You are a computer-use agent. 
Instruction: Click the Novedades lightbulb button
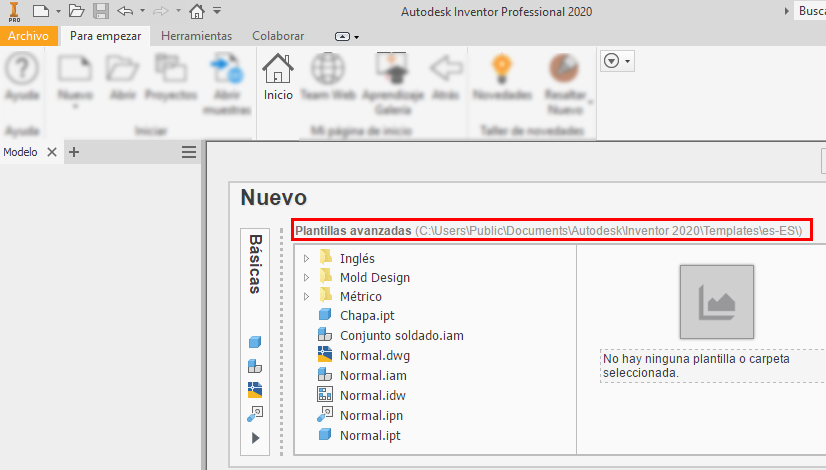pos(502,77)
